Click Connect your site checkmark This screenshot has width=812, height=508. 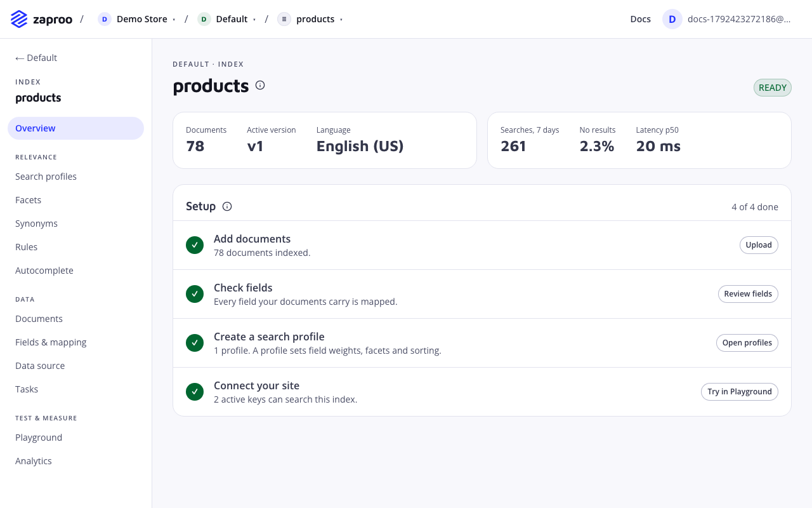(195, 392)
